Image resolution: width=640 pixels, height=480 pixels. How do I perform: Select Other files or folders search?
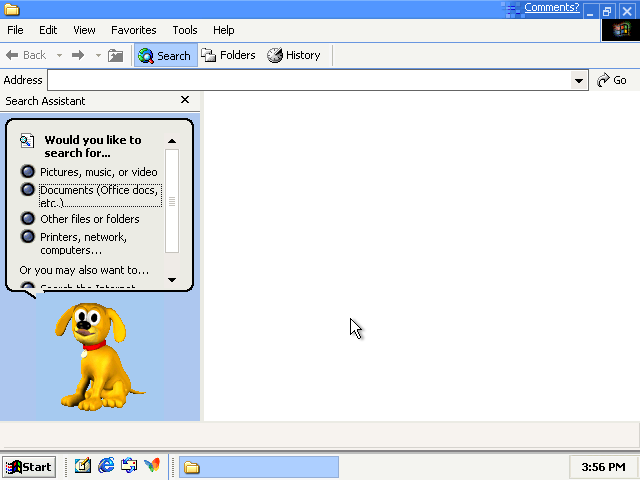click(80, 219)
